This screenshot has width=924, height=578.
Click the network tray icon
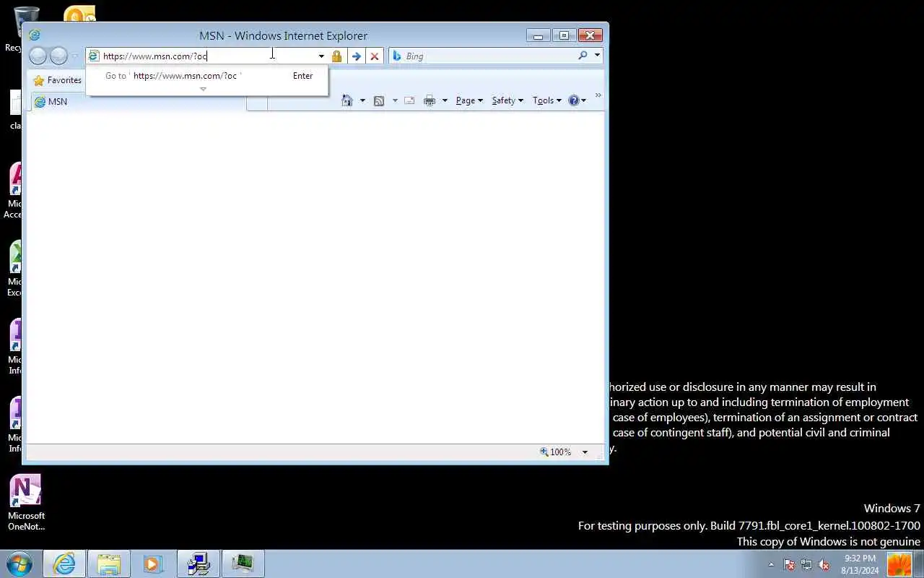(x=806, y=564)
